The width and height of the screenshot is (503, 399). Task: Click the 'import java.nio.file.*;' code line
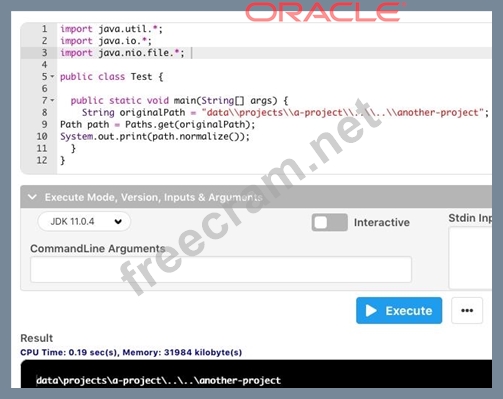(x=122, y=53)
